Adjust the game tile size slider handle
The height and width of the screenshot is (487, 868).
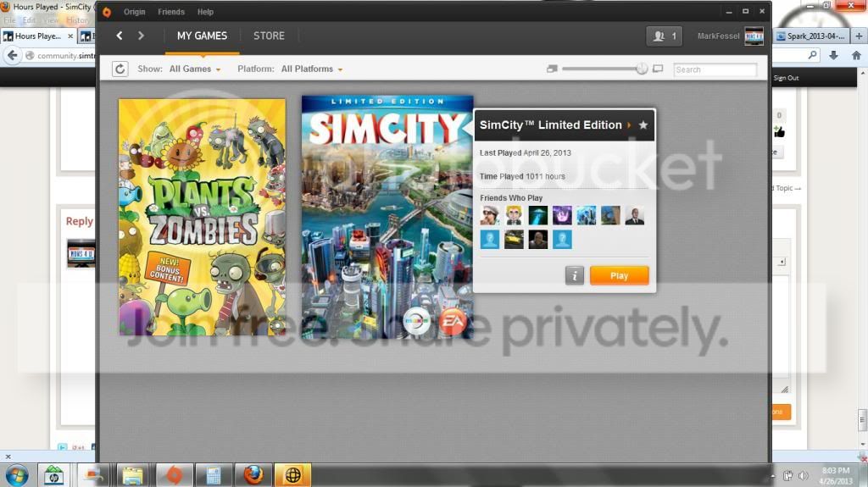[x=642, y=69]
